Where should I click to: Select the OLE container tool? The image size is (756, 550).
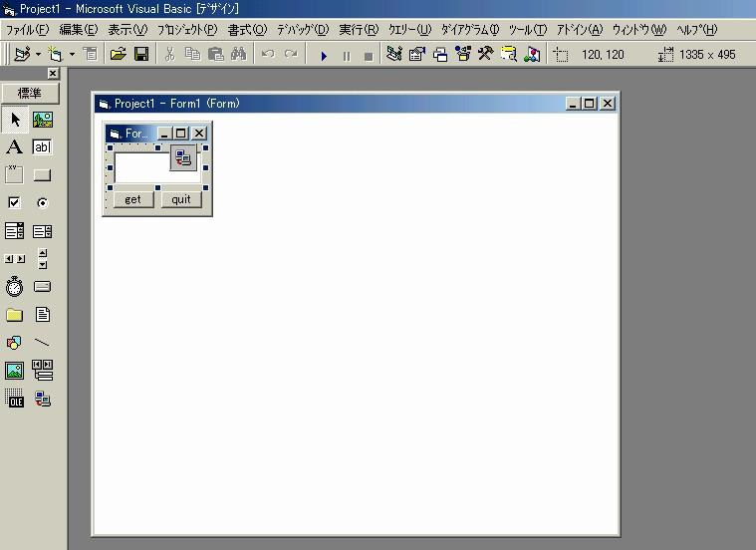click(x=15, y=399)
